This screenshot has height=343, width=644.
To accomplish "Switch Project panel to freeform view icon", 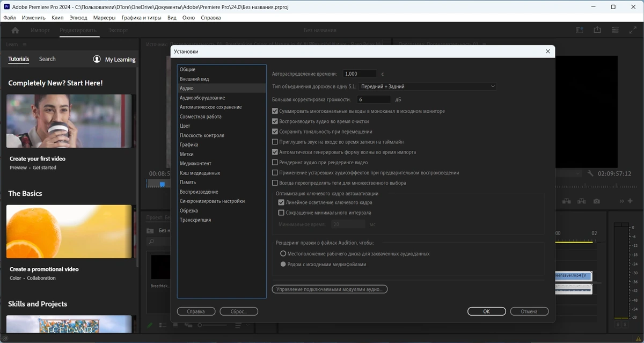I will 188,325.
